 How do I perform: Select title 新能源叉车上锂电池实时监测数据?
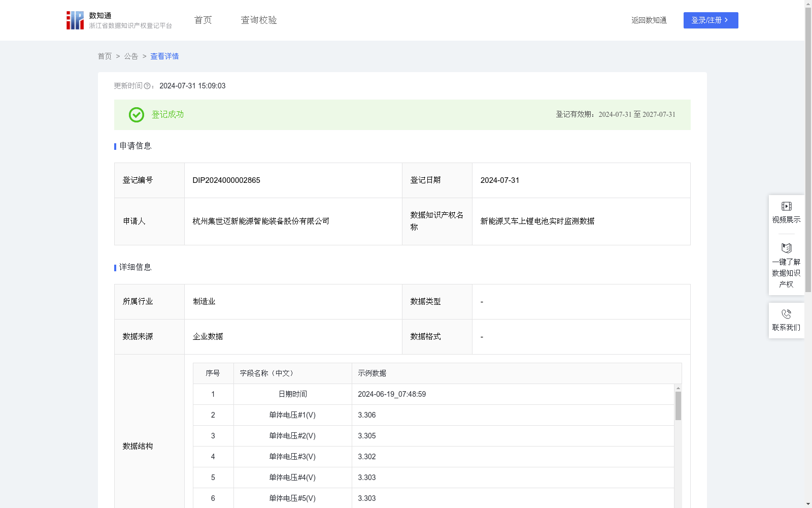(x=537, y=221)
